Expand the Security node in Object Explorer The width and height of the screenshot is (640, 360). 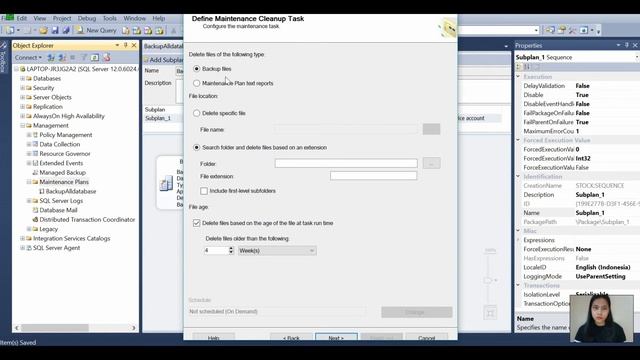pyautogui.click(x=22, y=88)
